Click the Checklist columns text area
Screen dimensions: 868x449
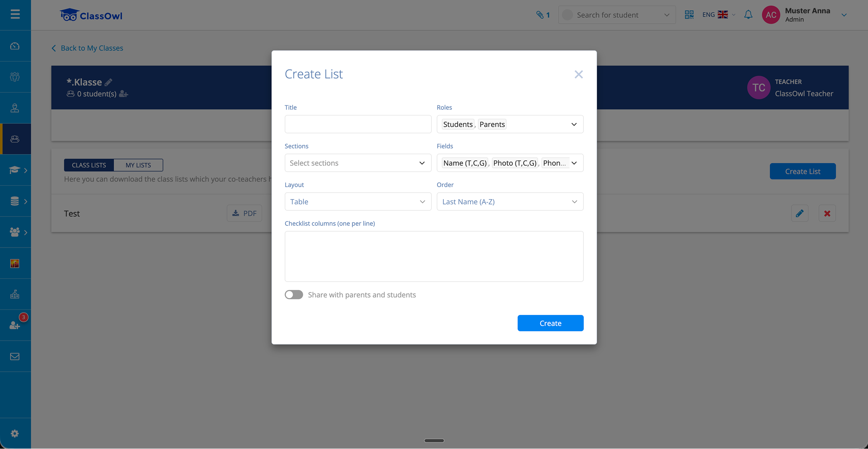coord(434,256)
